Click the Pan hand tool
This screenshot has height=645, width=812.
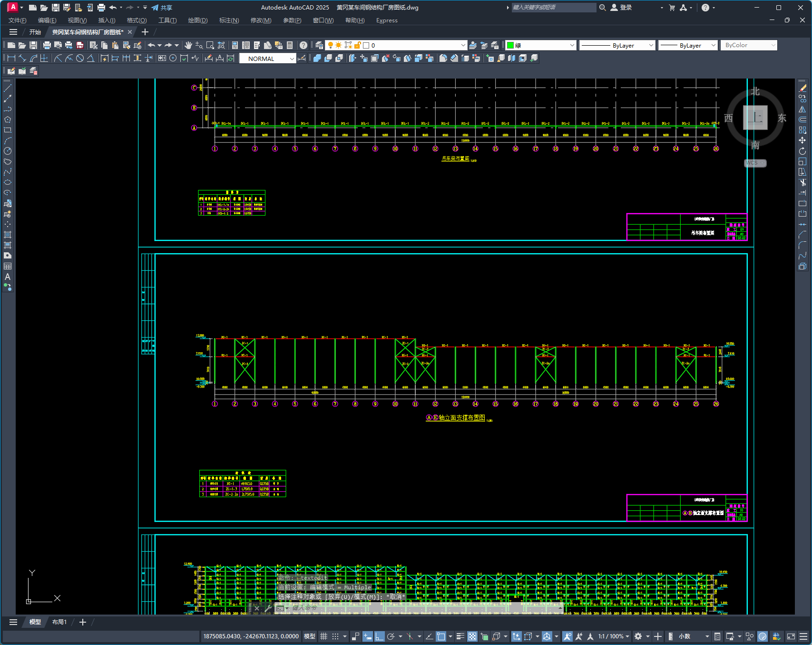tap(188, 45)
